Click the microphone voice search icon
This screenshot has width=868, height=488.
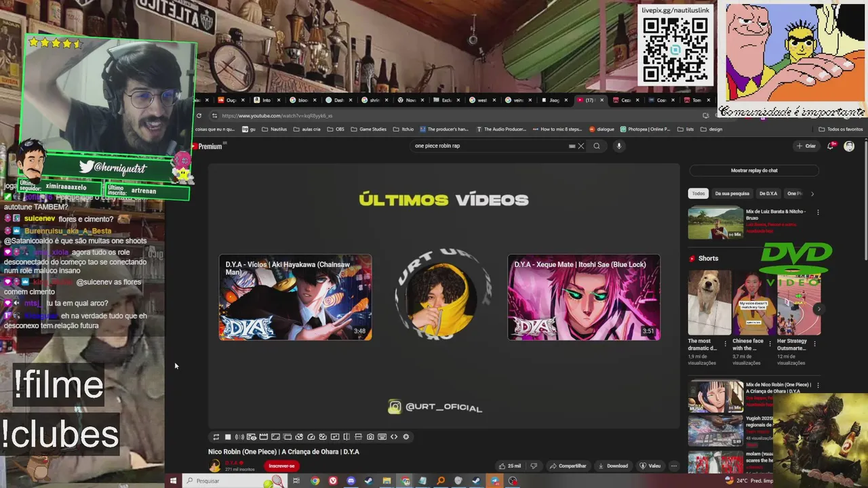coord(618,146)
